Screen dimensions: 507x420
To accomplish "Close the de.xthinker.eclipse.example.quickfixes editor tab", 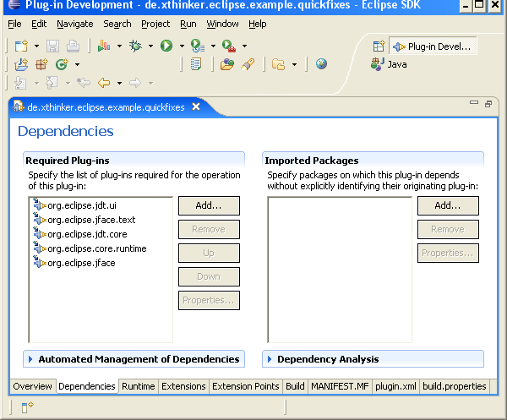I will (x=196, y=106).
